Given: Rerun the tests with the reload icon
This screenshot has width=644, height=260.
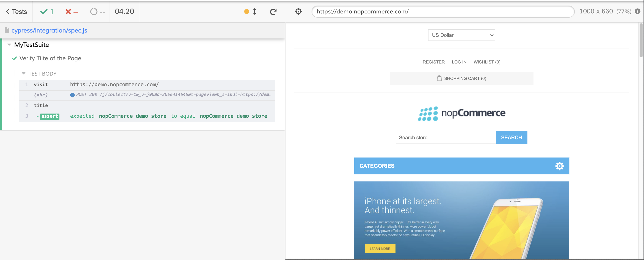Looking at the screenshot, I should pos(273,12).
